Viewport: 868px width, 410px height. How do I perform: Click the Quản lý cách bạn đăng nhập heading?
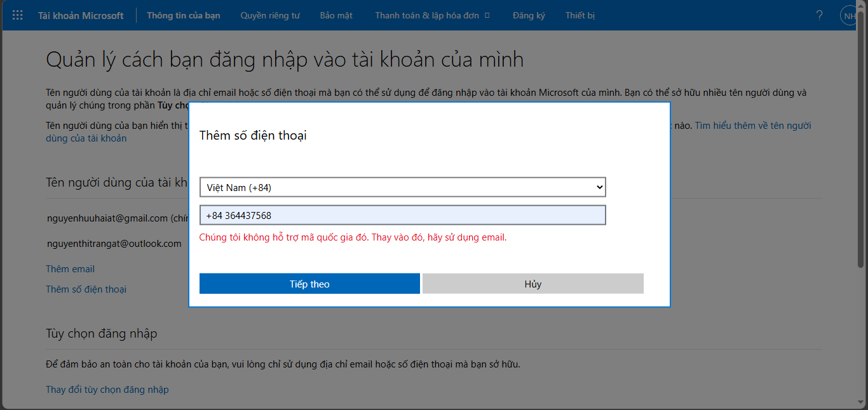tap(285, 60)
